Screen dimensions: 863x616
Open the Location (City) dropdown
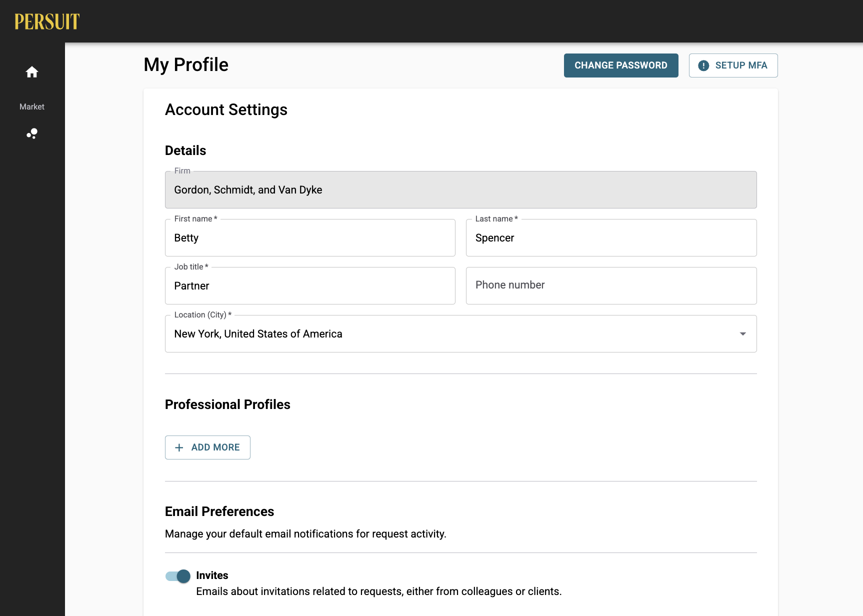tap(460, 334)
